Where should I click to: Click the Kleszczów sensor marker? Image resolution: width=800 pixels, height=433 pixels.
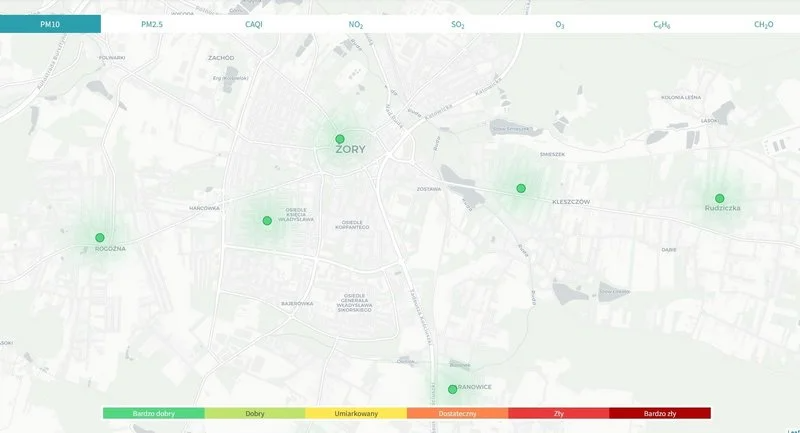pos(521,189)
